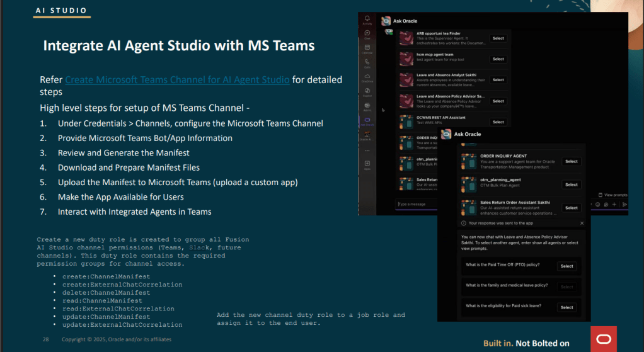This screenshot has width=644, height=352.
Task: Open Calendar in the Teams sidebar
Action: point(367,48)
